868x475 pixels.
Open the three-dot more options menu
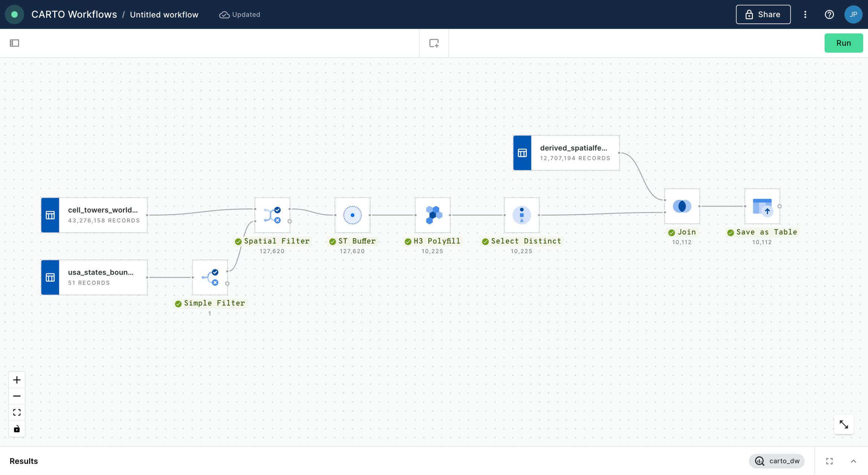tap(805, 14)
